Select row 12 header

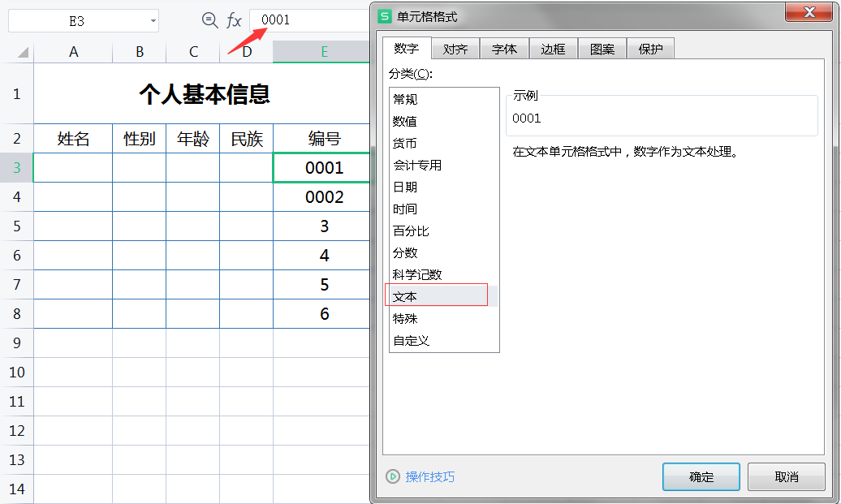point(16,430)
